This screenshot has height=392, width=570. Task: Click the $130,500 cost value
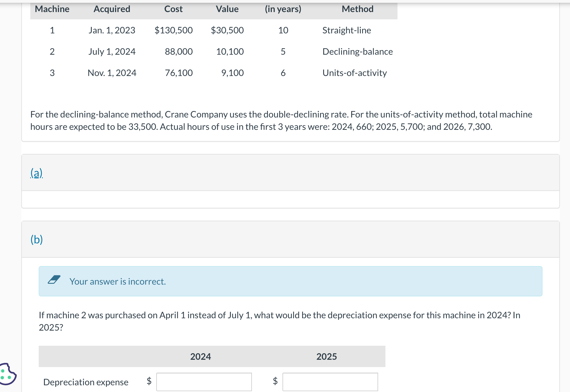173,30
